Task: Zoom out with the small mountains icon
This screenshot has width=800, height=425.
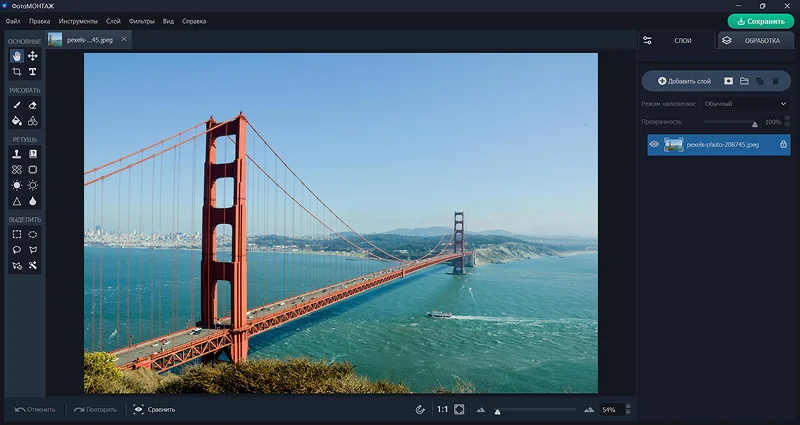Action: (x=481, y=409)
